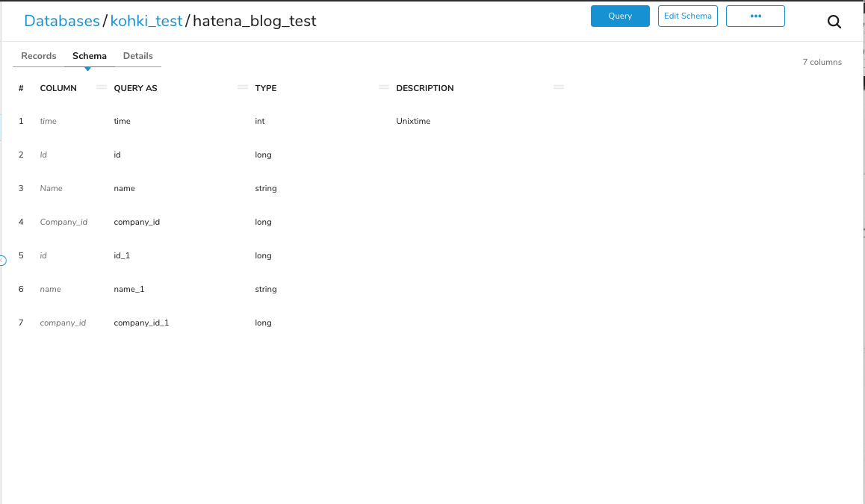This screenshot has height=504, width=865.
Task: Open the three-dots more options button
Action: pos(755,16)
